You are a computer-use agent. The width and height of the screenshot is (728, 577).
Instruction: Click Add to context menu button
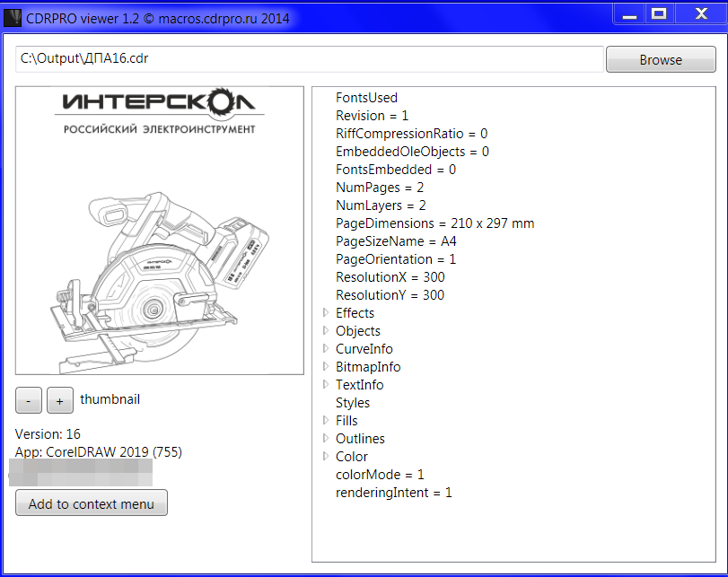[92, 503]
